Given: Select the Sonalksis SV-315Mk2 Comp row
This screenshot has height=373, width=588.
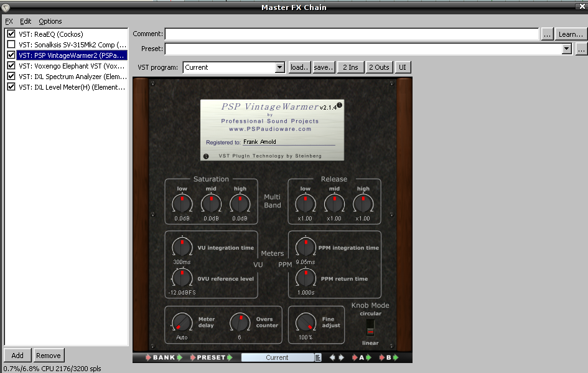Looking at the screenshot, I should (x=72, y=45).
